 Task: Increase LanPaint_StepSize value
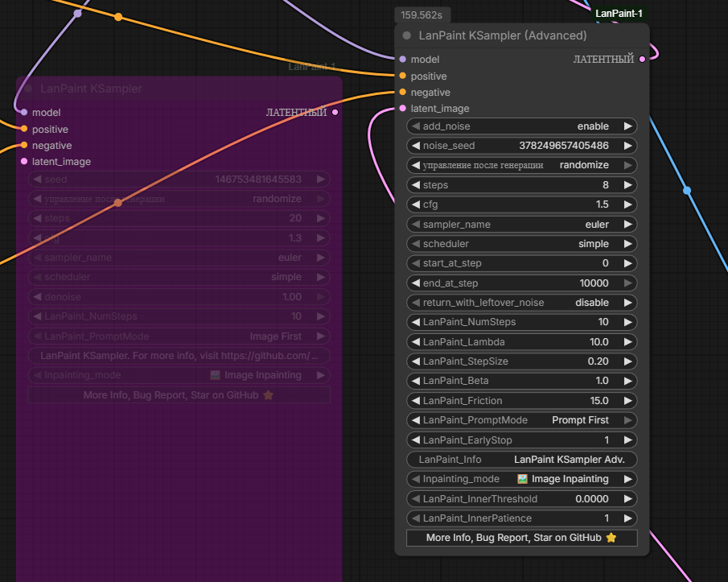pyautogui.click(x=627, y=361)
